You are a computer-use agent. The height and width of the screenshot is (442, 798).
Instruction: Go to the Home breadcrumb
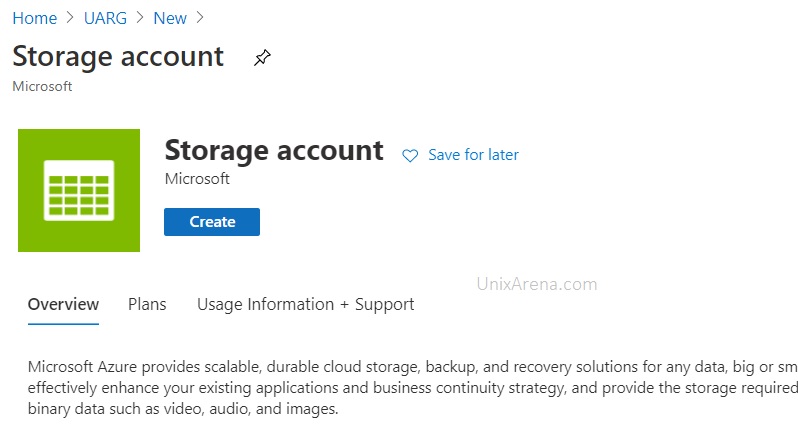tap(35, 18)
